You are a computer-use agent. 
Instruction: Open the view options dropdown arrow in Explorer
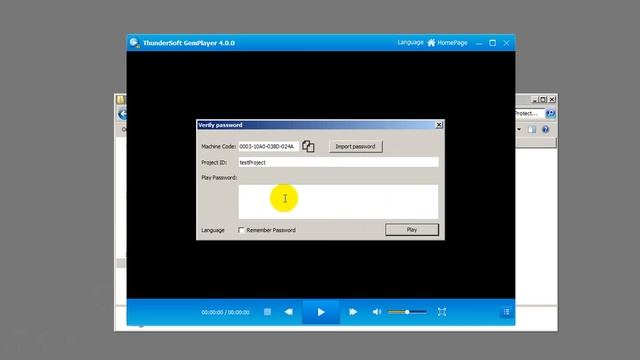519,130
